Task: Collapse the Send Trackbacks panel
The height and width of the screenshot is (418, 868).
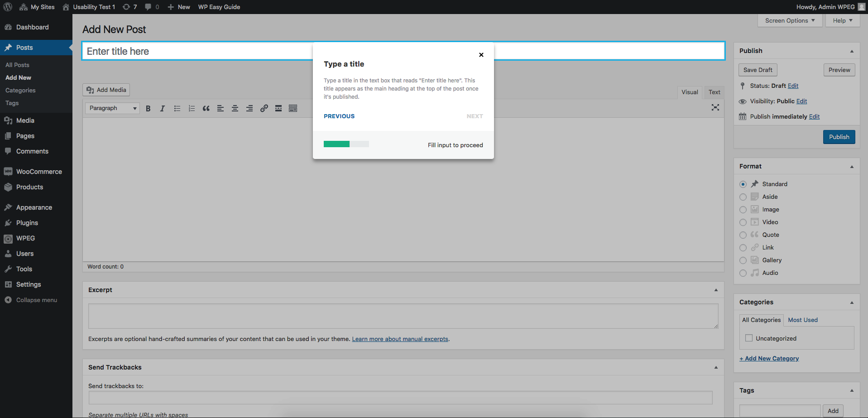Action: pyautogui.click(x=716, y=367)
